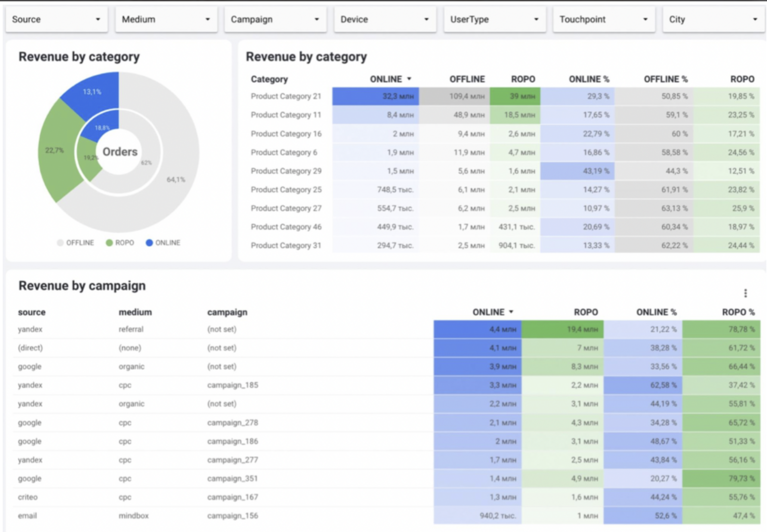767x532 pixels.
Task: Open the three-dot menu on campaign table
Action: click(x=745, y=293)
